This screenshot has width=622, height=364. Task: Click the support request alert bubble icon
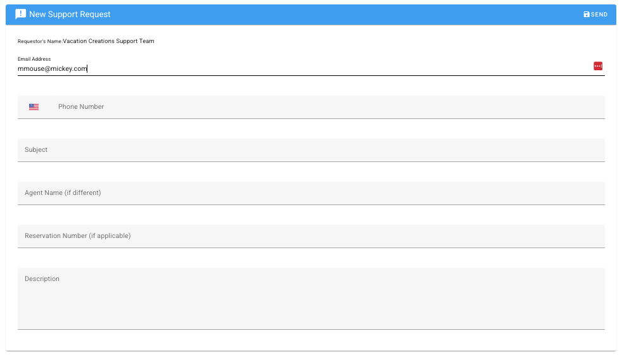click(x=21, y=15)
